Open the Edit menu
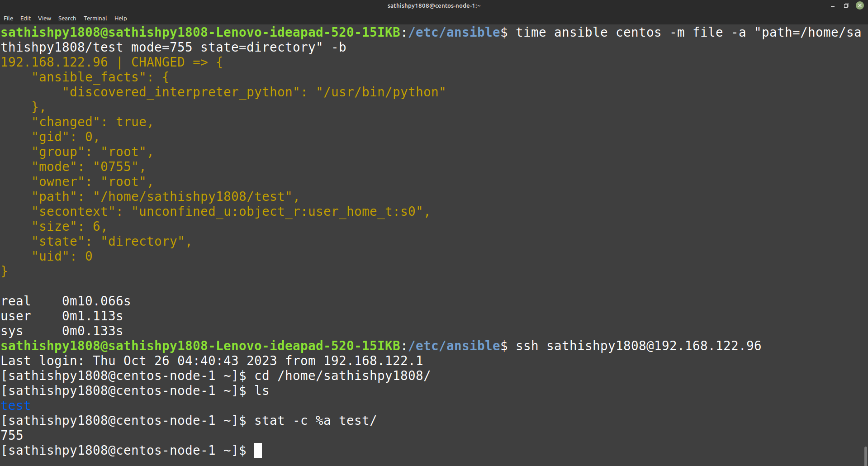The width and height of the screenshot is (868, 466). [x=25, y=18]
